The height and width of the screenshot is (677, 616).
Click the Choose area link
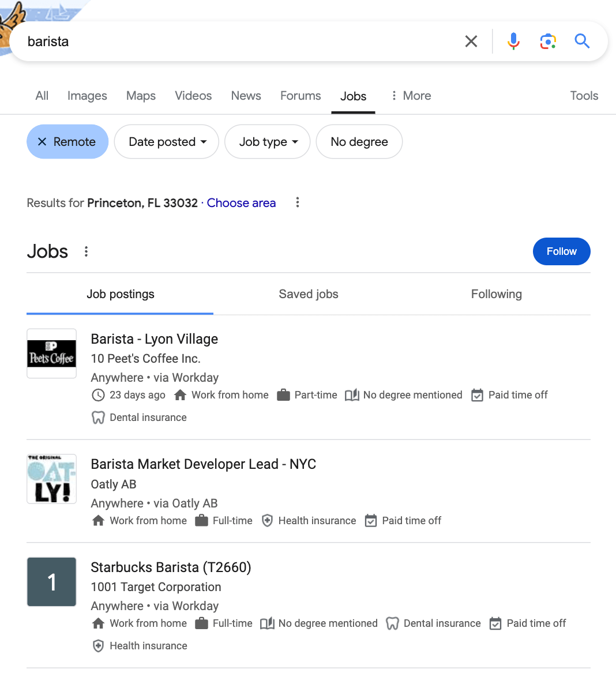[241, 203]
